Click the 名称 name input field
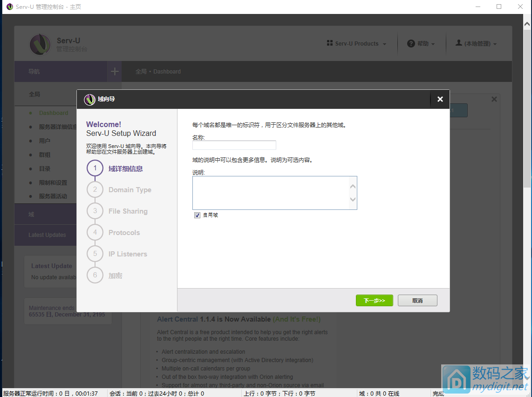This screenshot has height=397, width=532. point(234,145)
